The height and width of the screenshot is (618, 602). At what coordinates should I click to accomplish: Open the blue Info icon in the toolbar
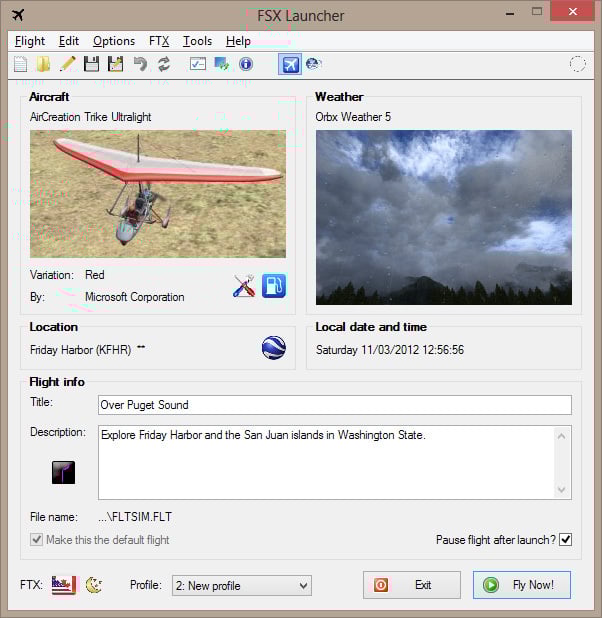[246, 64]
